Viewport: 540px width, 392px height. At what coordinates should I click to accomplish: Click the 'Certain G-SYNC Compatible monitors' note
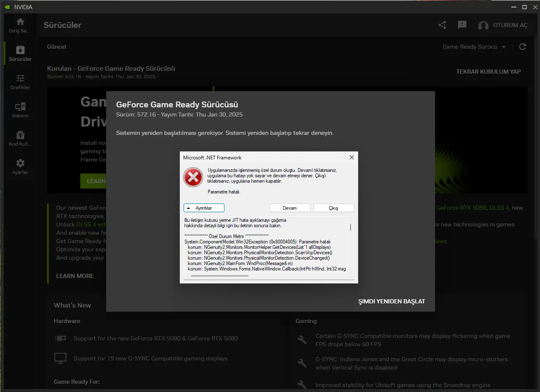[413, 340]
